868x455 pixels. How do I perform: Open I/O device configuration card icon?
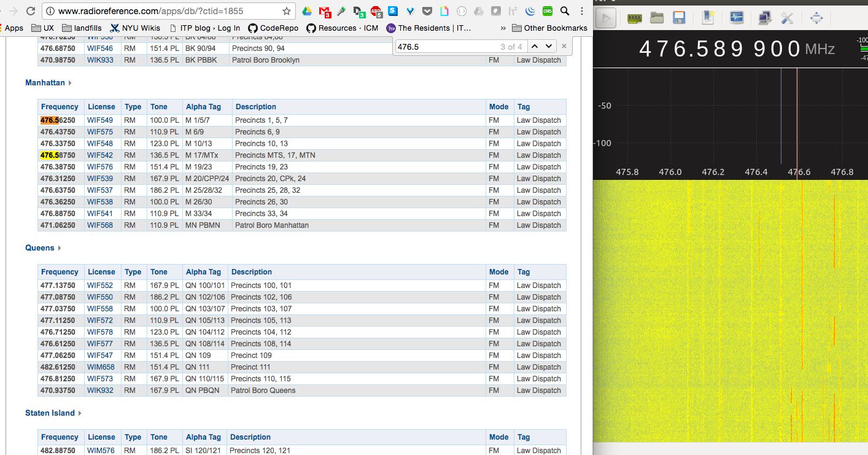635,18
